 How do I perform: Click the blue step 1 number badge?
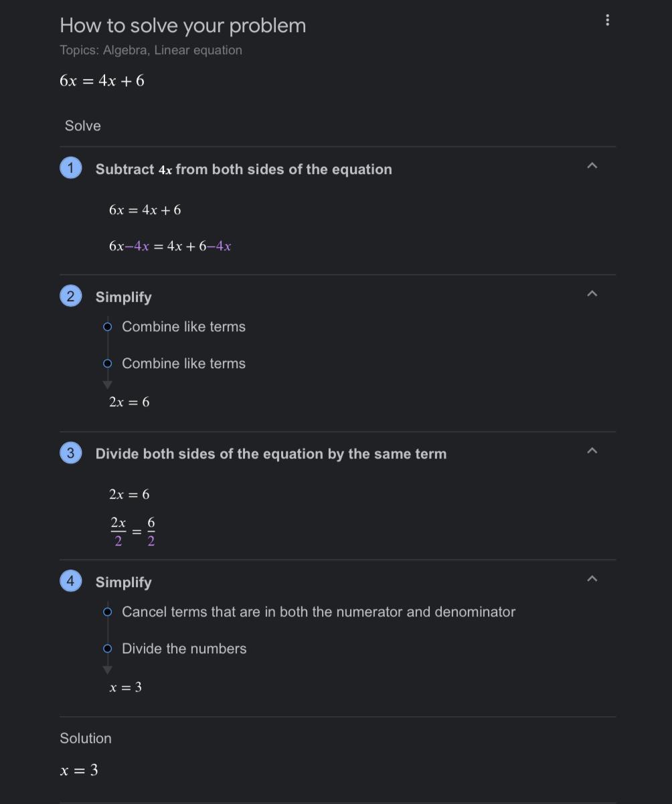point(71,167)
